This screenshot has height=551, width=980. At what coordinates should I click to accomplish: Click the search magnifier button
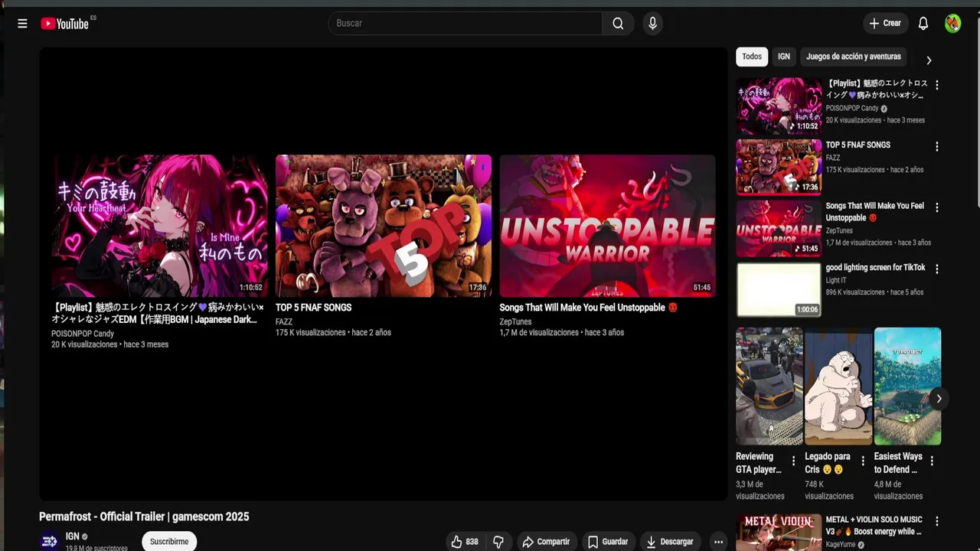[618, 24]
